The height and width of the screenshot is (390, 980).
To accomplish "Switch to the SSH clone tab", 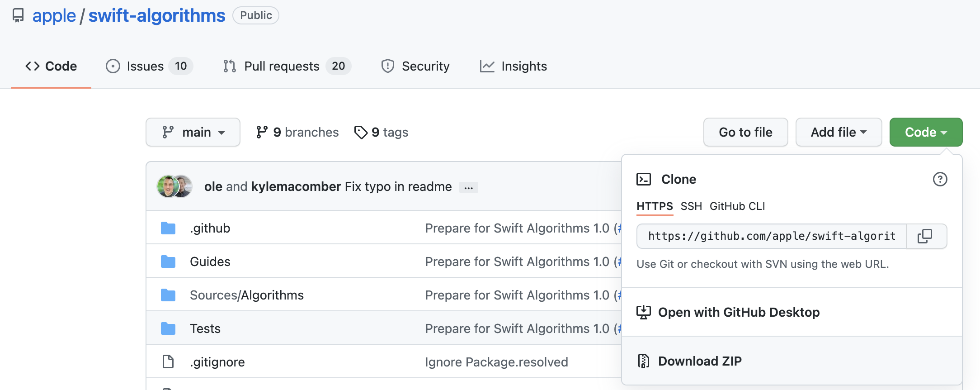I will tap(691, 206).
